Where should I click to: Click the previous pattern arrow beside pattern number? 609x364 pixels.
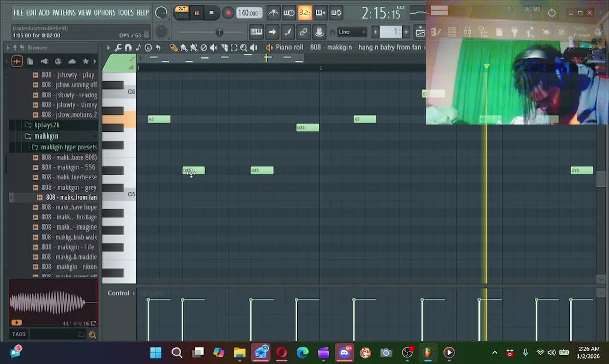[x=375, y=32]
